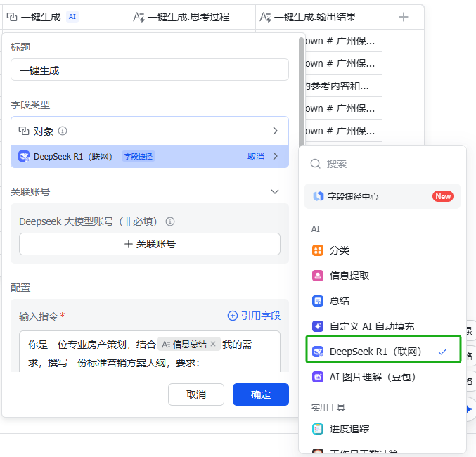
Task: Click the 信息总结 field tag in prompt
Action: click(x=189, y=344)
